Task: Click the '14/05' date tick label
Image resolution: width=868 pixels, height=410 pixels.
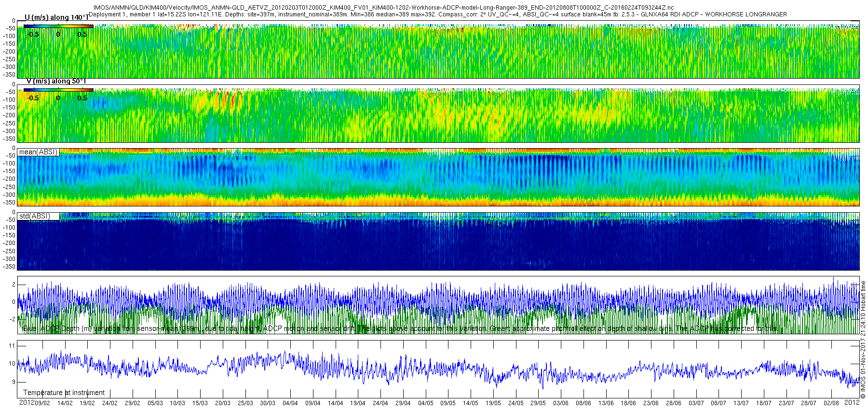Action: (470, 403)
